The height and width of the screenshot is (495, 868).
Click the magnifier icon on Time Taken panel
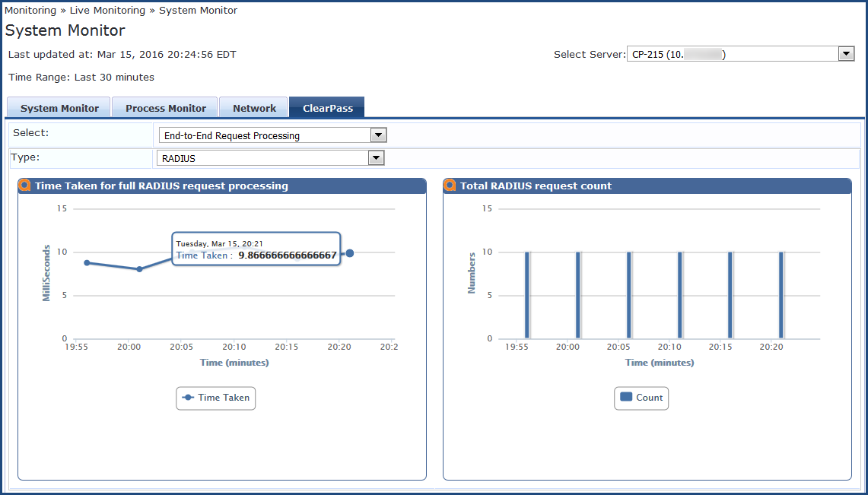[x=24, y=186]
